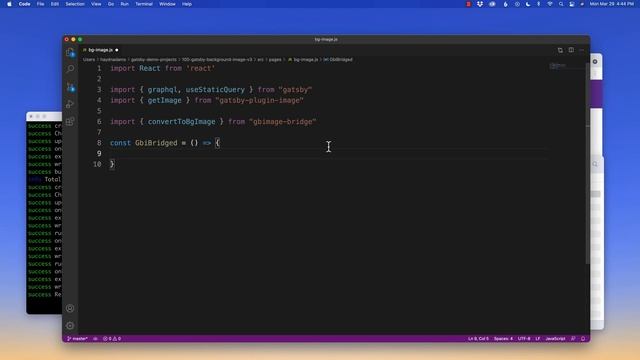The image size is (640, 360).
Task: Open the File menu
Action: click(40, 4)
